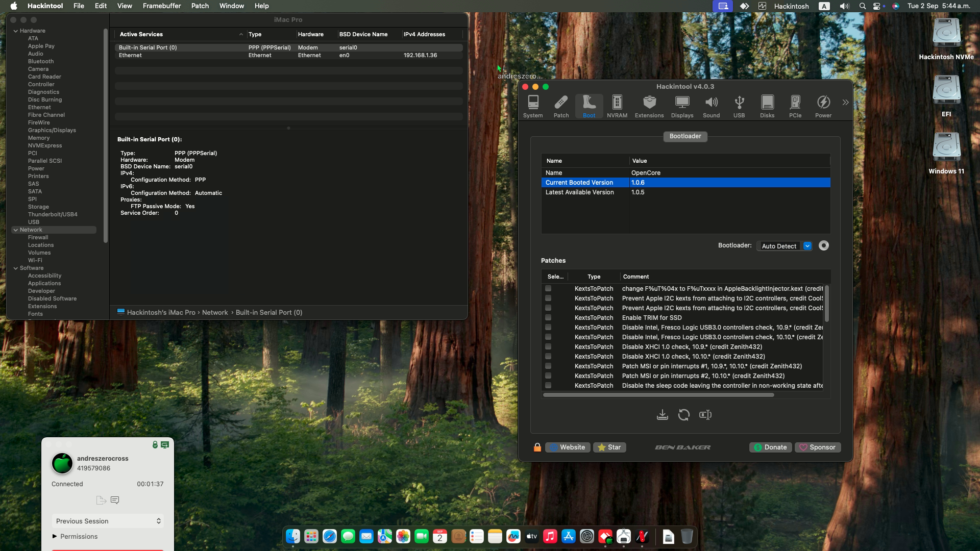
Task: Toggle the sleep code patch checkbox
Action: (x=548, y=385)
